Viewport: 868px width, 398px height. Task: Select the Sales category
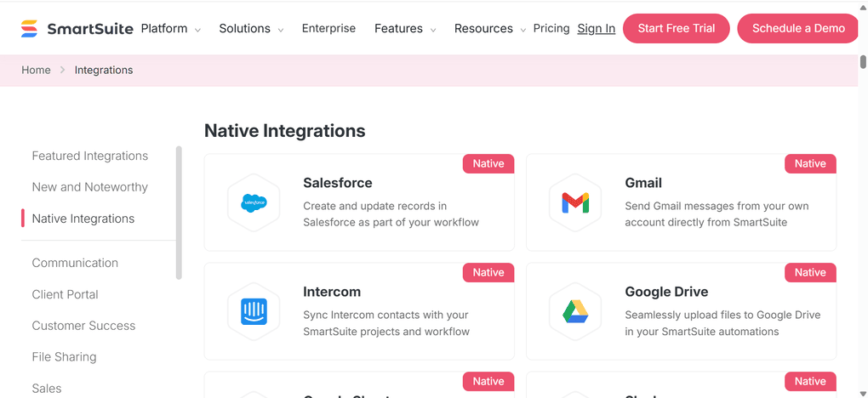pyautogui.click(x=47, y=389)
